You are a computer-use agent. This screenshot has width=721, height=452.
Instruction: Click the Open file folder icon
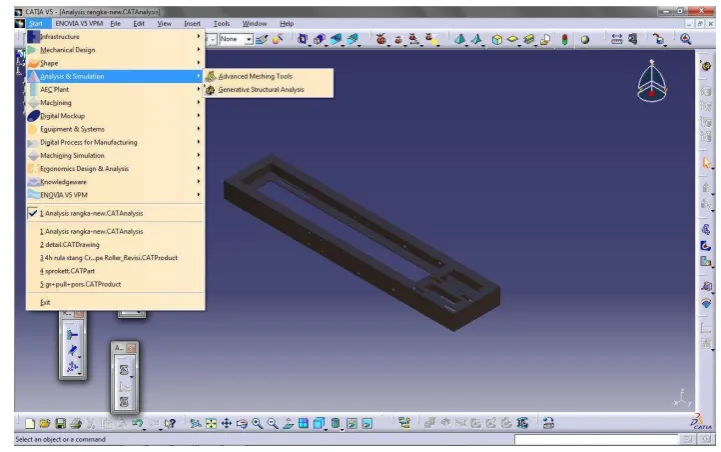click(x=45, y=423)
